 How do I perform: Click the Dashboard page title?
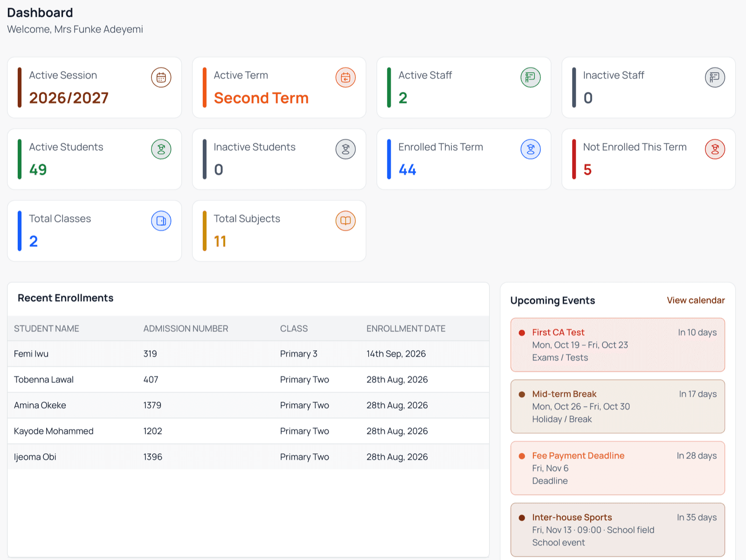40,13
